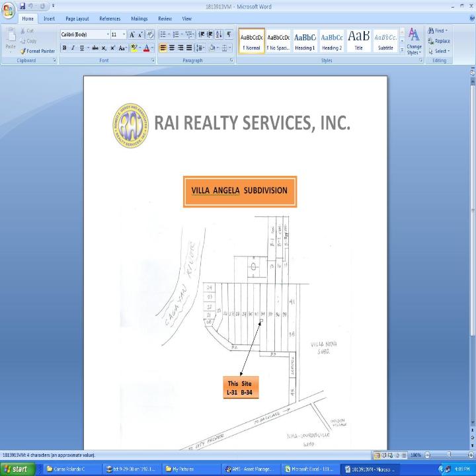Viewport: 476px width, 476px height.
Task: Sort the selected text
Action: [219, 34]
